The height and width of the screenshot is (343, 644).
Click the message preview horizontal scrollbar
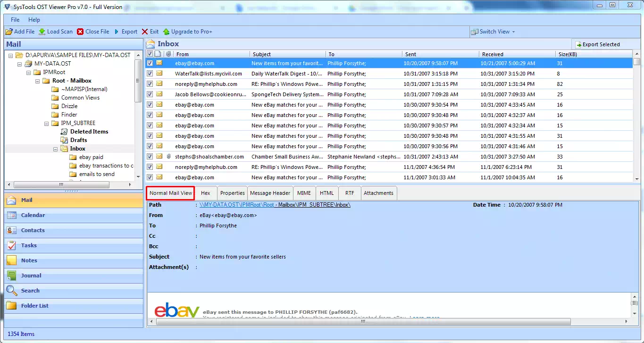(x=363, y=322)
